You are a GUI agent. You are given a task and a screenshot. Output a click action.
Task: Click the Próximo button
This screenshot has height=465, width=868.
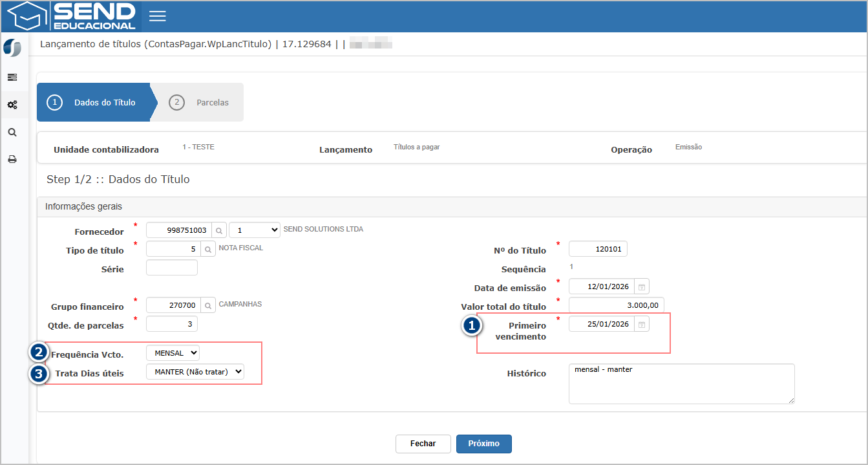pos(483,444)
